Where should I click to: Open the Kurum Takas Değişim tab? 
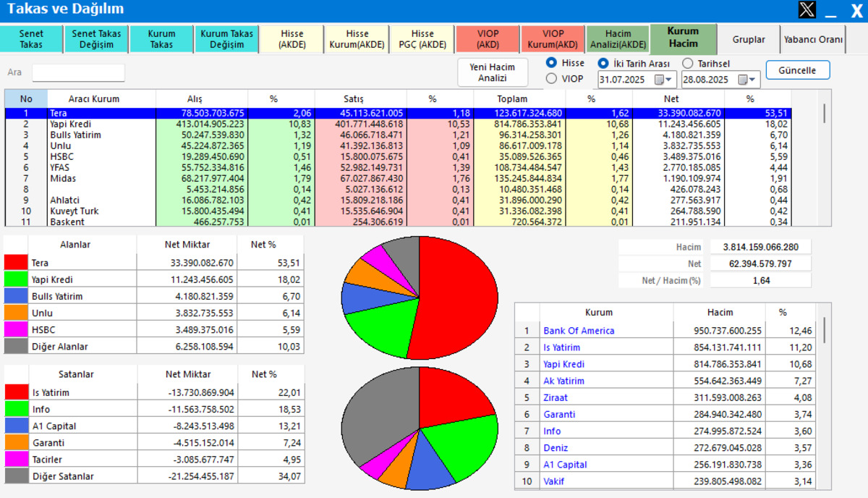tap(226, 39)
